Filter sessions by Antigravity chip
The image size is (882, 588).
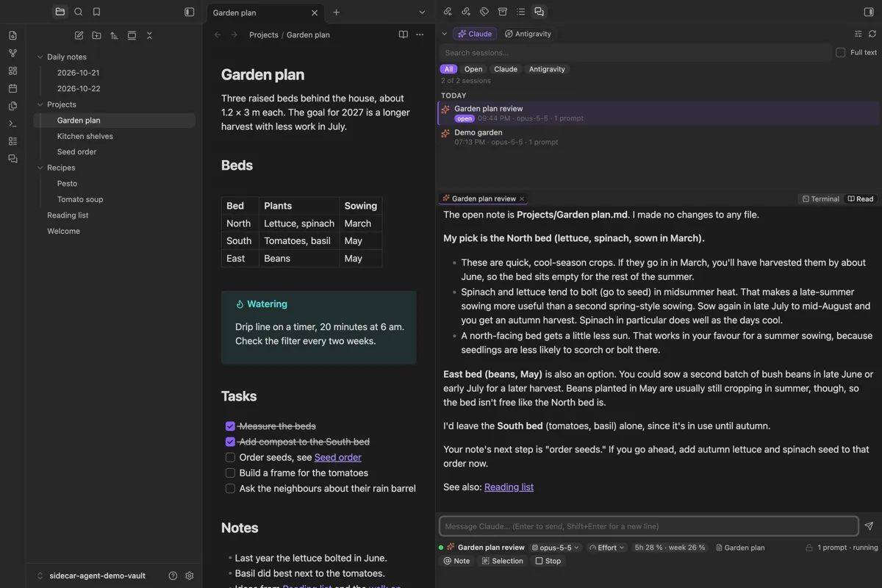tap(547, 69)
